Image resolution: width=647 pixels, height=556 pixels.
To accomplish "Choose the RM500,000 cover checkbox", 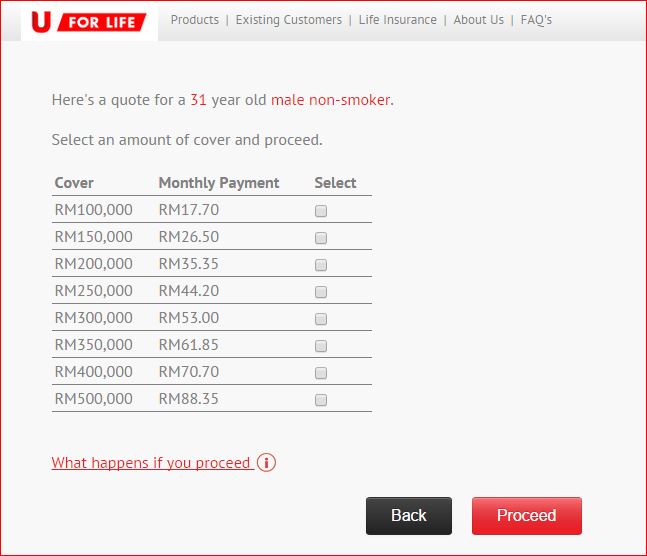I will click(321, 400).
